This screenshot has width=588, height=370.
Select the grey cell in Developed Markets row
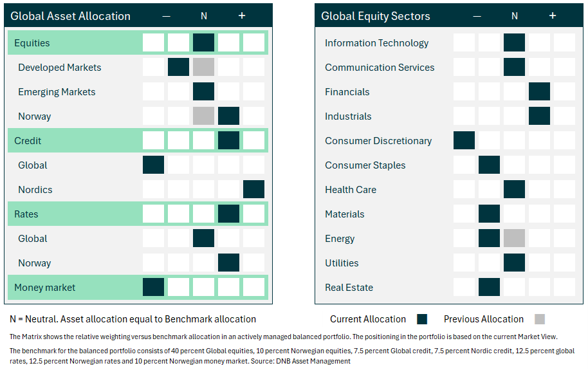point(203,68)
